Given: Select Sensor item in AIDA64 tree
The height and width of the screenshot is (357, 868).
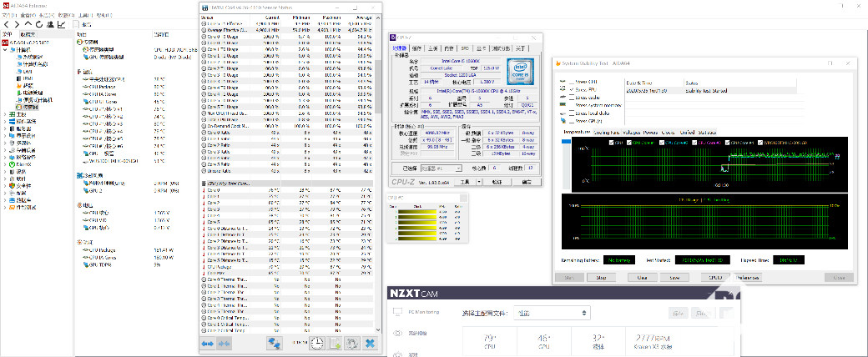Looking at the screenshot, I should coord(26,107).
